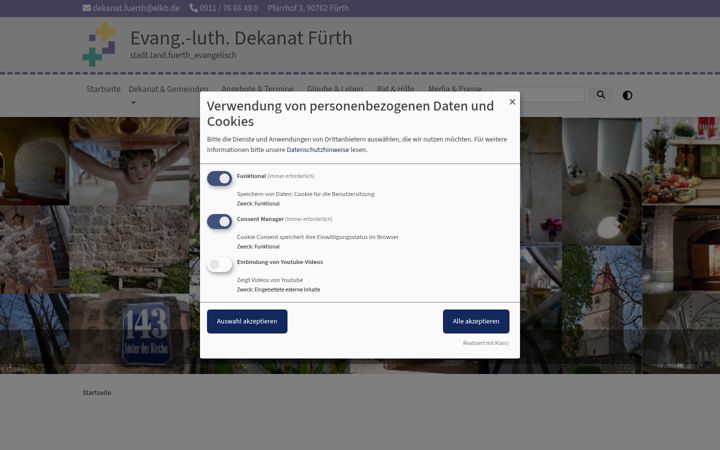Toggle the contrast mode icon
This screenshot has width=720, height=450.
(627, 95)
